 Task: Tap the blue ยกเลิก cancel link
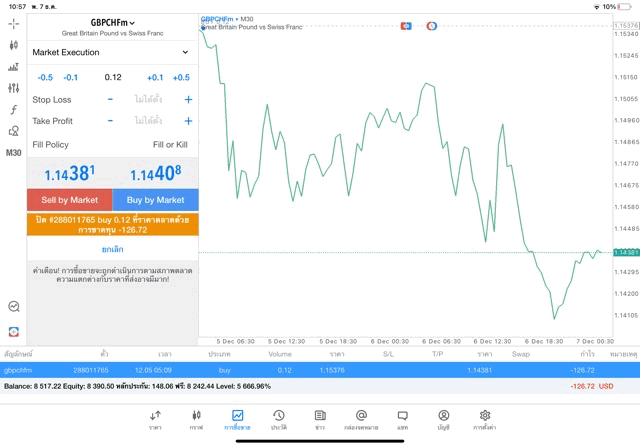113,249
